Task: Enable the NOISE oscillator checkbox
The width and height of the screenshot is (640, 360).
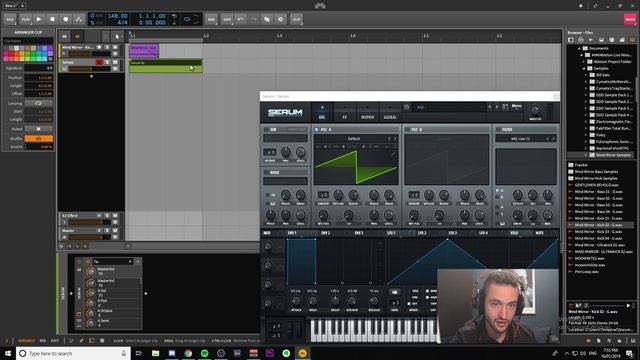Action: 266,172
